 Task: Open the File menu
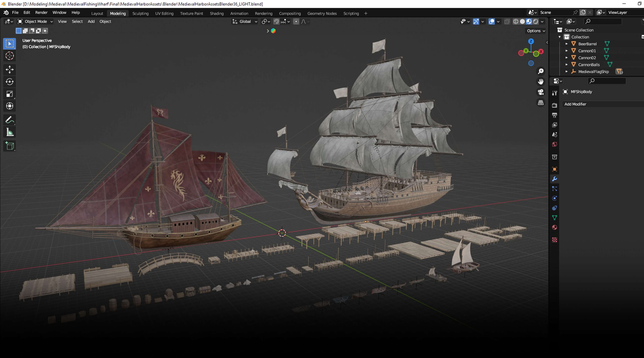coord(15,13)
